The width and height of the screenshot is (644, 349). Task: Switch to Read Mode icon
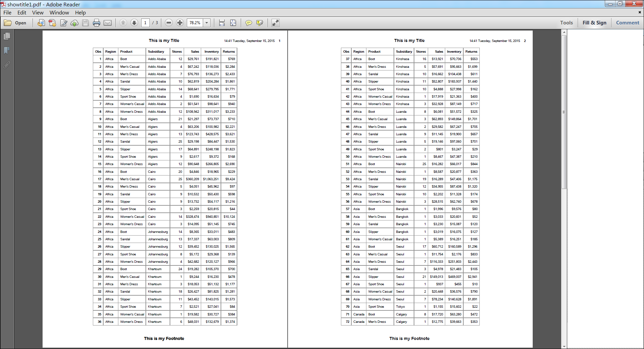coord(275,23)
